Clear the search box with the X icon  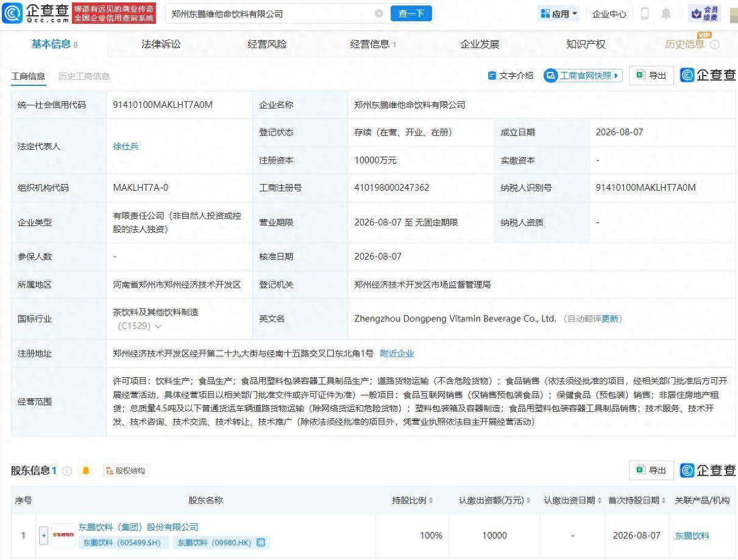379,13
